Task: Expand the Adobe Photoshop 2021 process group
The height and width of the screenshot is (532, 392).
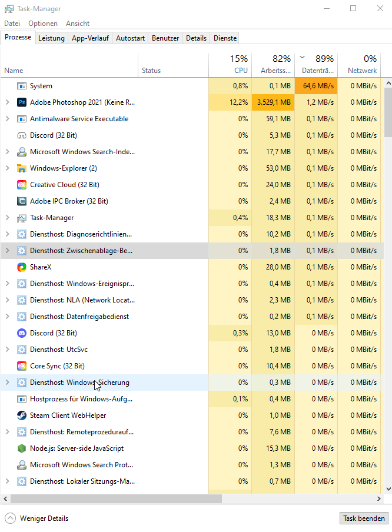Action: (x=7, y=102)
